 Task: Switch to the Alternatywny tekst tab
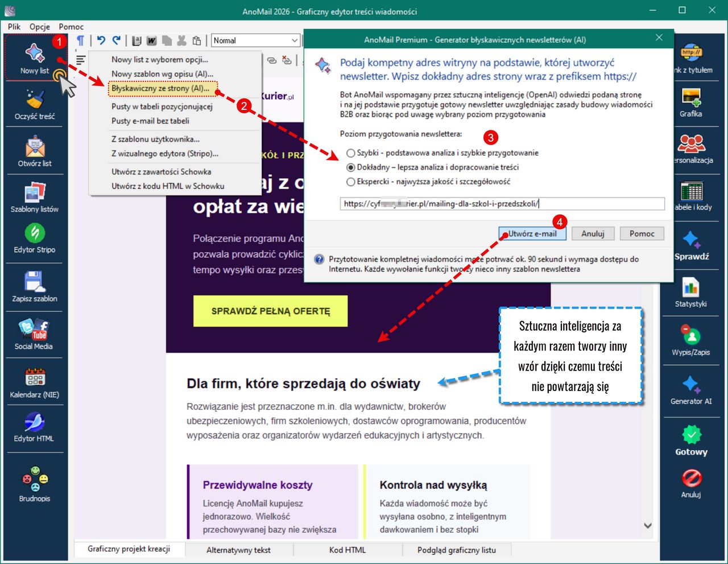click(239, 550)
